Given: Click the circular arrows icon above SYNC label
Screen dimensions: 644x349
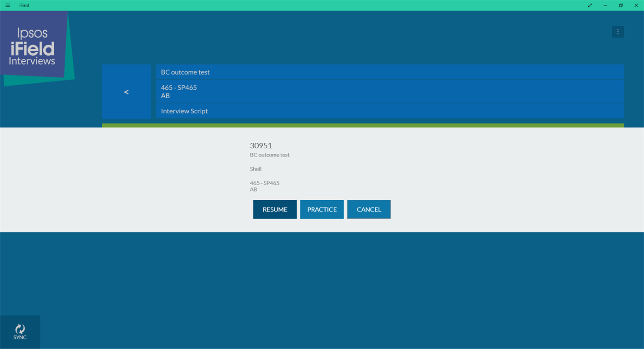Looking at the screenshot, I should coord(20,328).
